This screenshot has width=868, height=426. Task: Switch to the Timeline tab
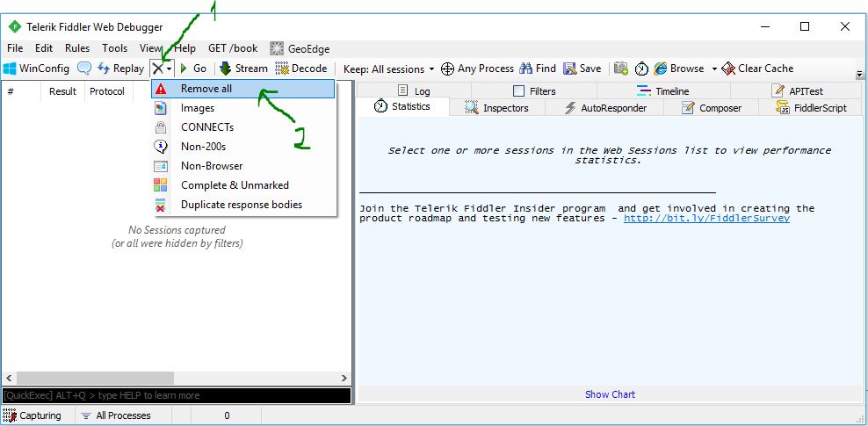tap(663, 91)
